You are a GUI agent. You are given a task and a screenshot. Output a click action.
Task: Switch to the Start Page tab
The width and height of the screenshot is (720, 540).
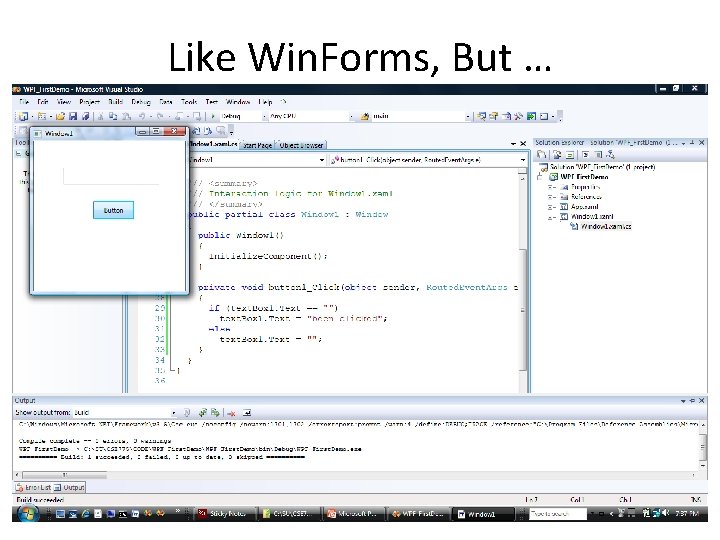(257, 145)
